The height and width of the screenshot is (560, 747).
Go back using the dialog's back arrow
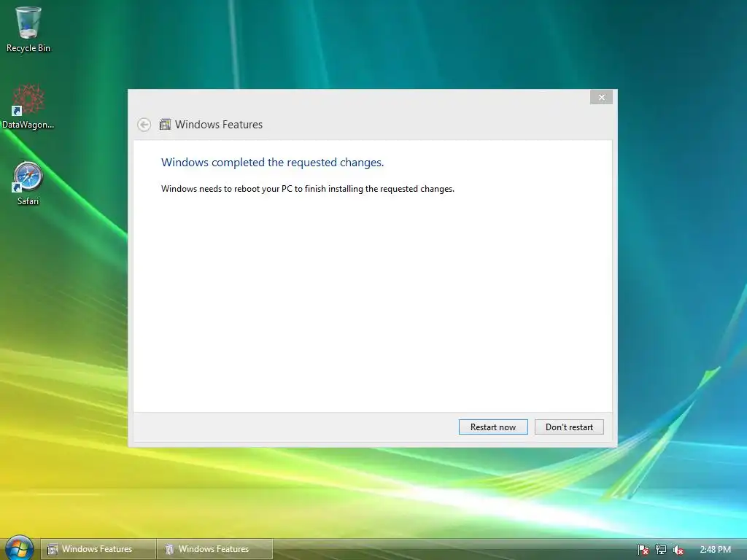[x=144, y=125]
